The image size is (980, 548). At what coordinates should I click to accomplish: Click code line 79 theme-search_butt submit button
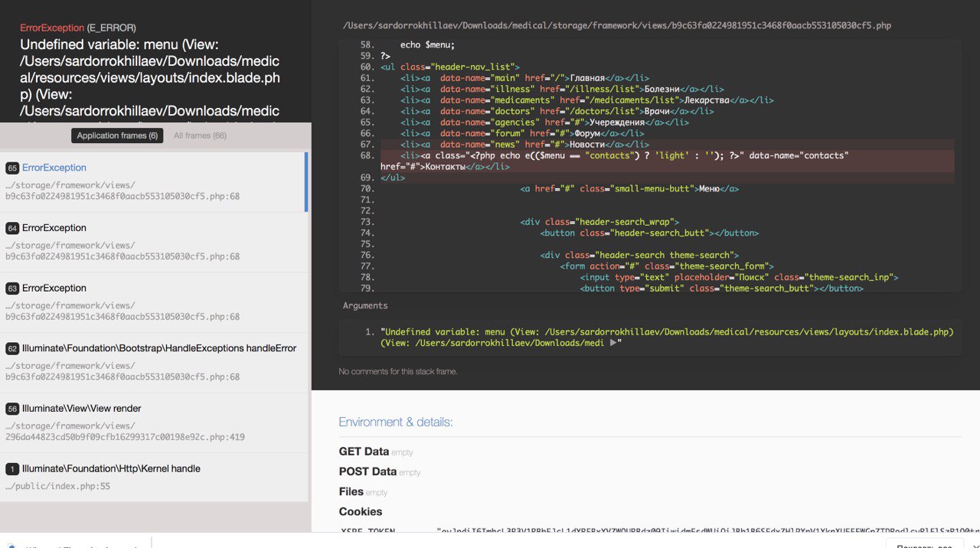point(721,289)
